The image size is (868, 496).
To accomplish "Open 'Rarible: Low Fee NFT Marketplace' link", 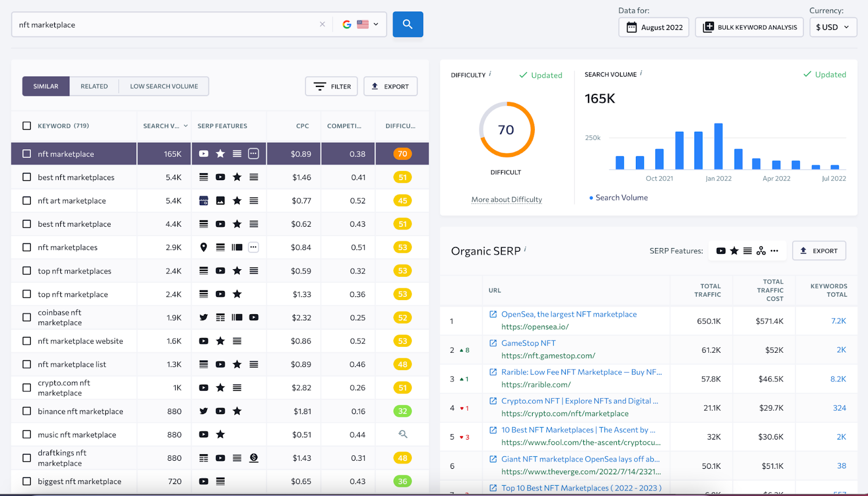I will (x=582, y=372).
